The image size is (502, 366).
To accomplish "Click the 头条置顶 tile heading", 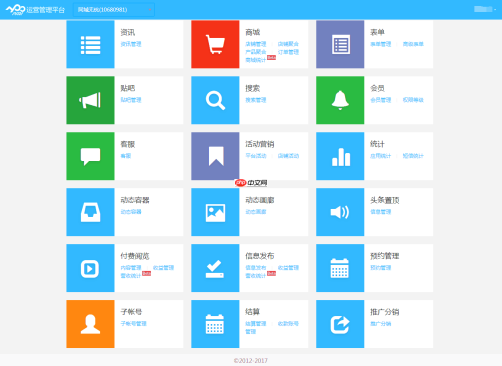I will pyautogui.click(x=385, y=200).
